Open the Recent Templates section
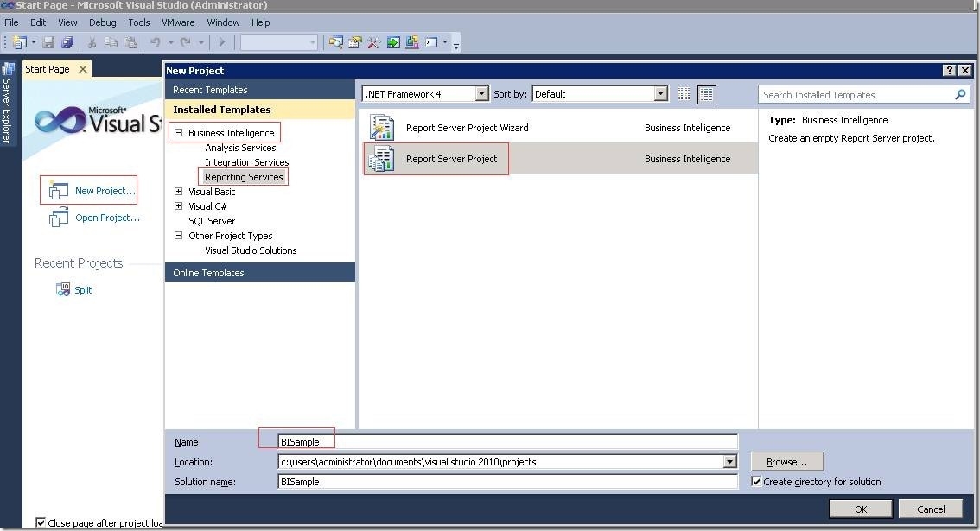This screenshot has width=980, height=531. [260, 89]
